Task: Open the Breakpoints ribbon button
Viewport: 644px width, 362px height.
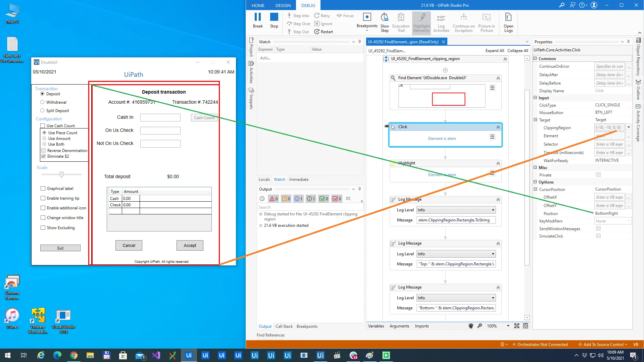Action: 367,22
